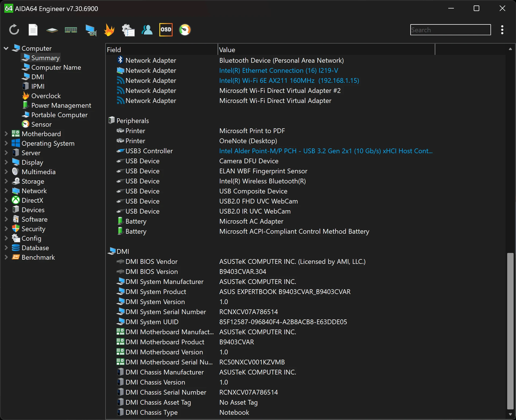Select the ELAN WBF Fingerprint Sensor row

[306, 171]
